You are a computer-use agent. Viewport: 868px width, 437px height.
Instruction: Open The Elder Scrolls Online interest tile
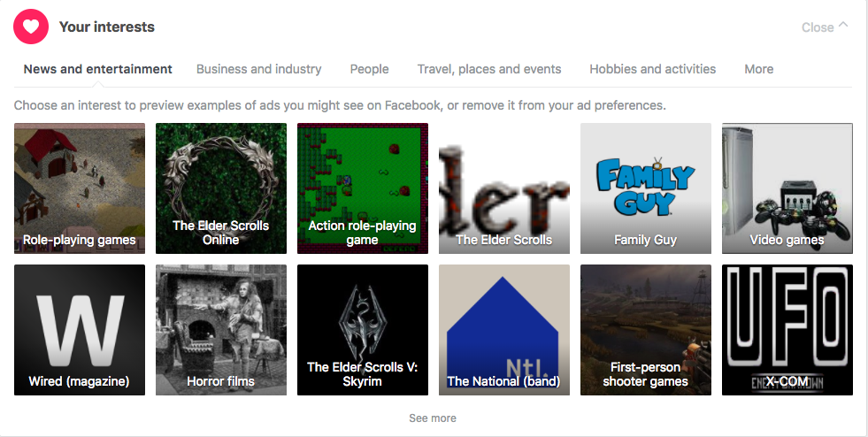coord(221,188)
